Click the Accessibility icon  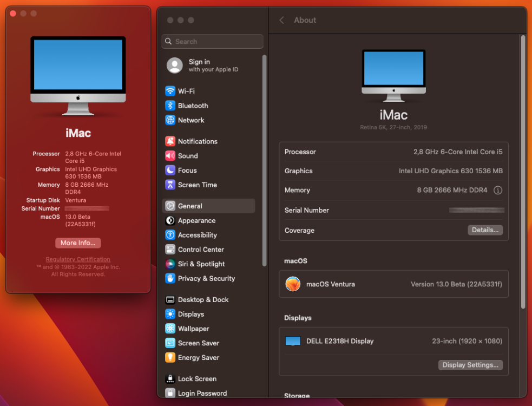tap(170, 235)
